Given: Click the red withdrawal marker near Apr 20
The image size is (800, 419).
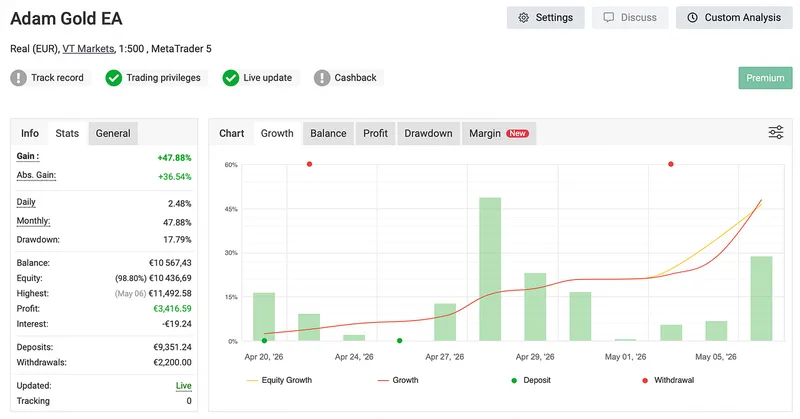Looking at the screenshot, I should click(309, 164).
